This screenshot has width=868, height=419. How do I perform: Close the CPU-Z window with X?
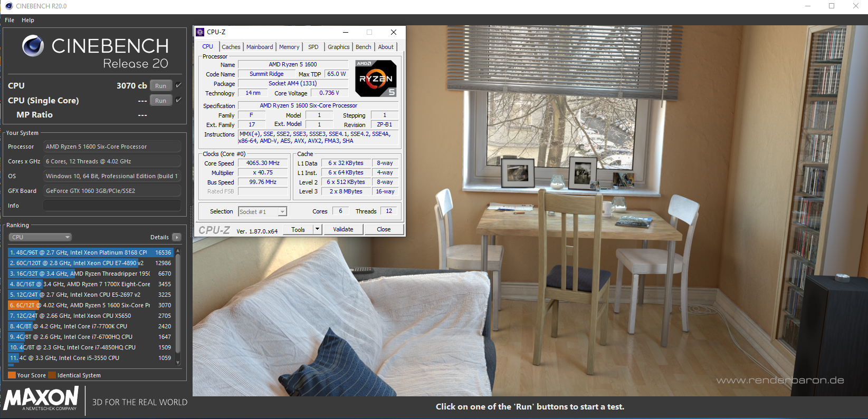(394, 32)
